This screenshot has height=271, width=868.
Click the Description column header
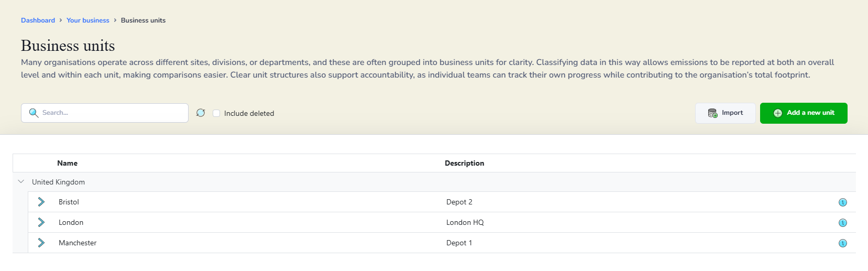point(465,163)
